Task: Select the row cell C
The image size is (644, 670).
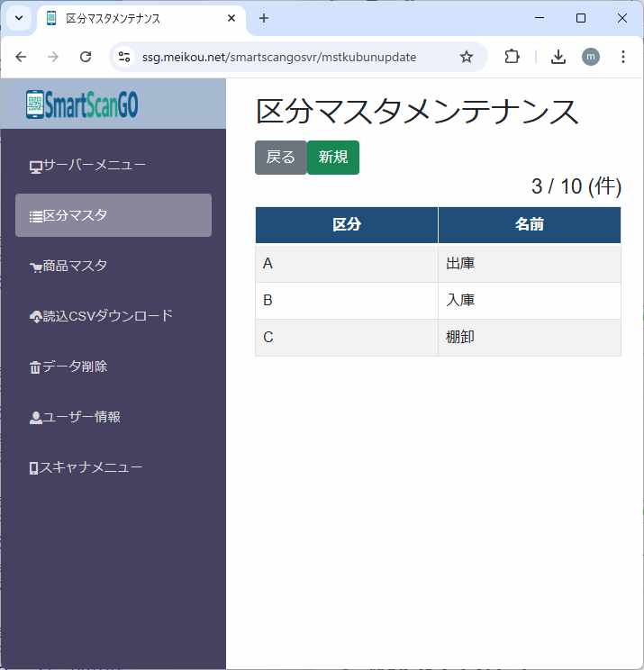Action: (x=347, y=338)
